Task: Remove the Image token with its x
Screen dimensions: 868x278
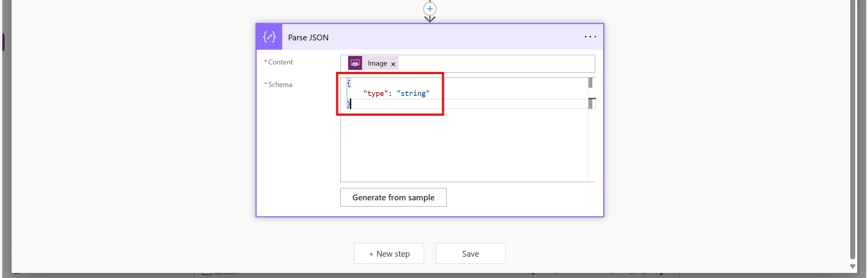Action: (393, 64)
